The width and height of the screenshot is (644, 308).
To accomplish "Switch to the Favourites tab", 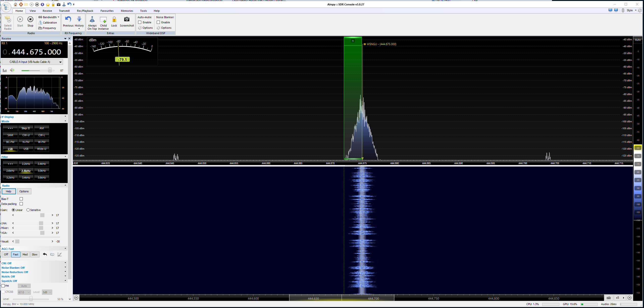I will click(107, 11).
